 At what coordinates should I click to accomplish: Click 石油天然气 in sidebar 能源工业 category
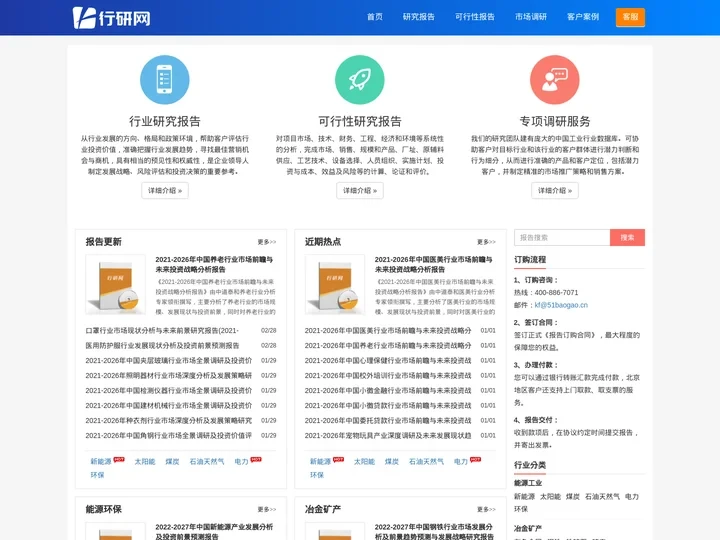click(x=602, y=496)
